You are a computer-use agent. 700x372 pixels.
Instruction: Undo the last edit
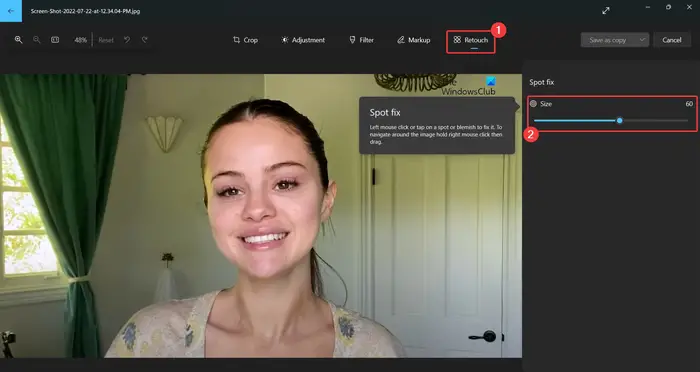tap(127, 40)
